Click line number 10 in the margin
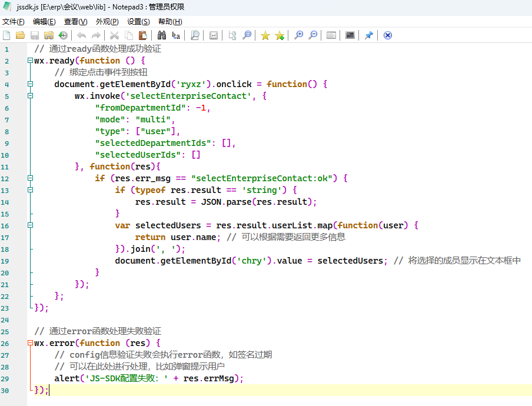532x406 pixels. [5, 155]
